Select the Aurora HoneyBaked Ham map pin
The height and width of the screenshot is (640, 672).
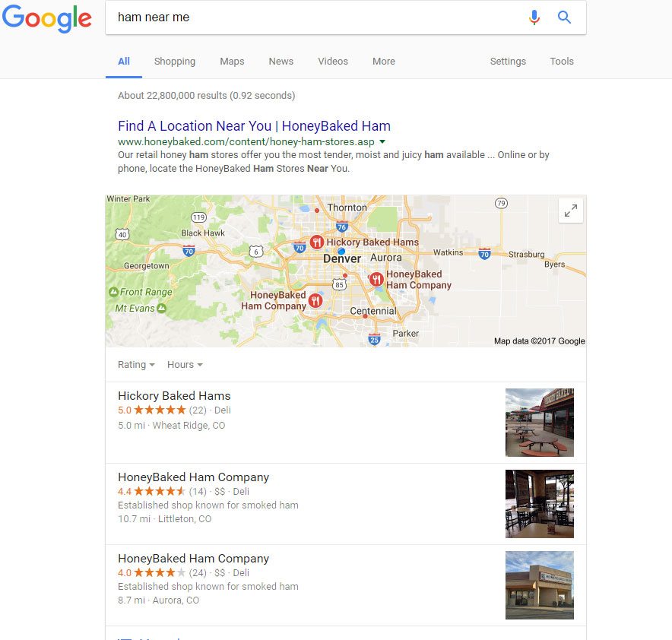376,279
